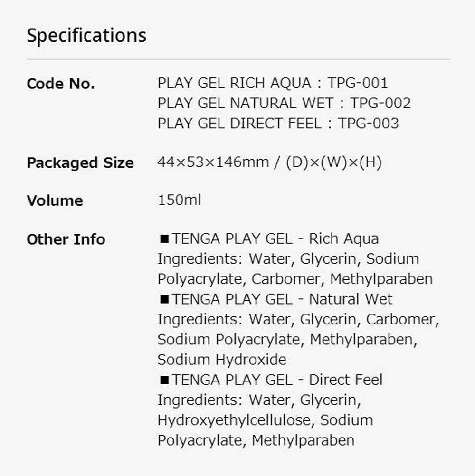This screenshot has width=475, height=476.
Task: Click the Polyacrylate, Carbomer, Methylparaben ingredients line
Action: click(x=294, y=279)
